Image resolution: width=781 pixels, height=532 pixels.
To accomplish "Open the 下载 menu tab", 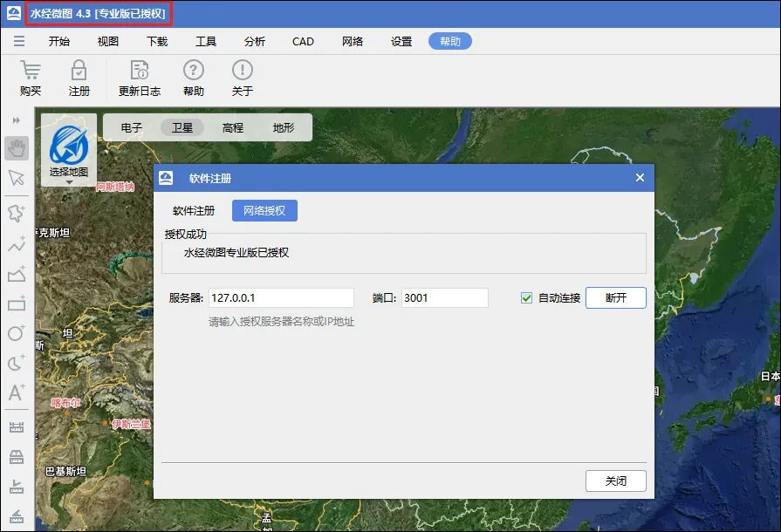I will coord(157,41).
